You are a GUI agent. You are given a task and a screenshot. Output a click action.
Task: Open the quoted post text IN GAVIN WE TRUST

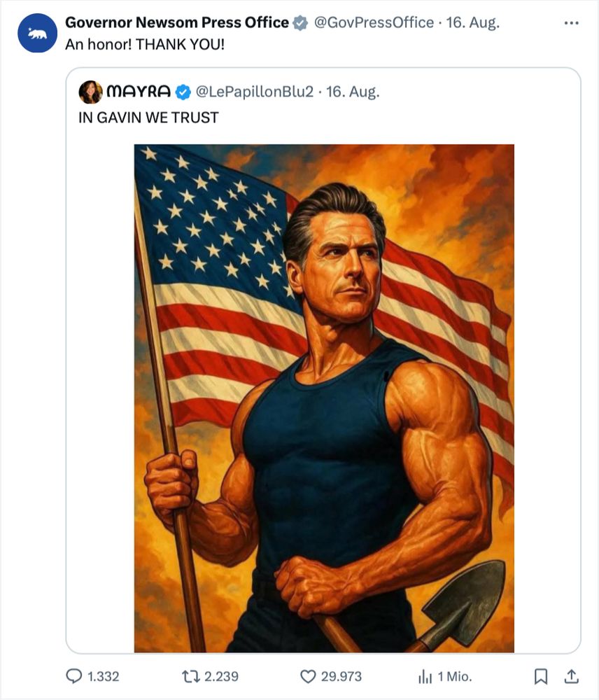(x=148, y=117)
